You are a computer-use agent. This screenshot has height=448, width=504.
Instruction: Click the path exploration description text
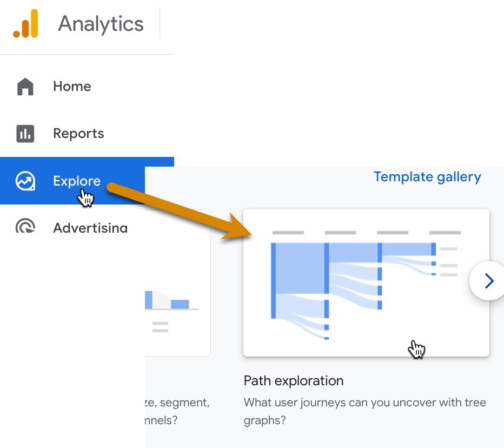click(365, 411)
